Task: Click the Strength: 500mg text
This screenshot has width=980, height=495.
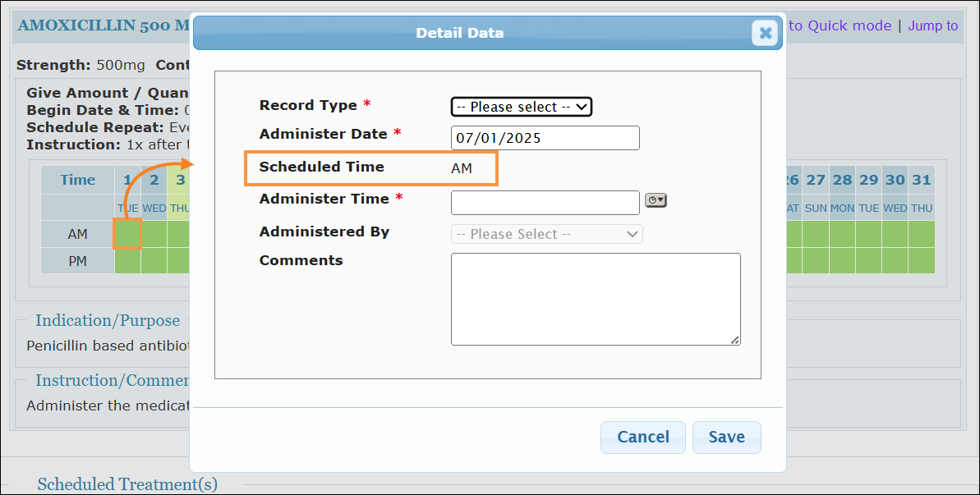Action: click(81, 65)
